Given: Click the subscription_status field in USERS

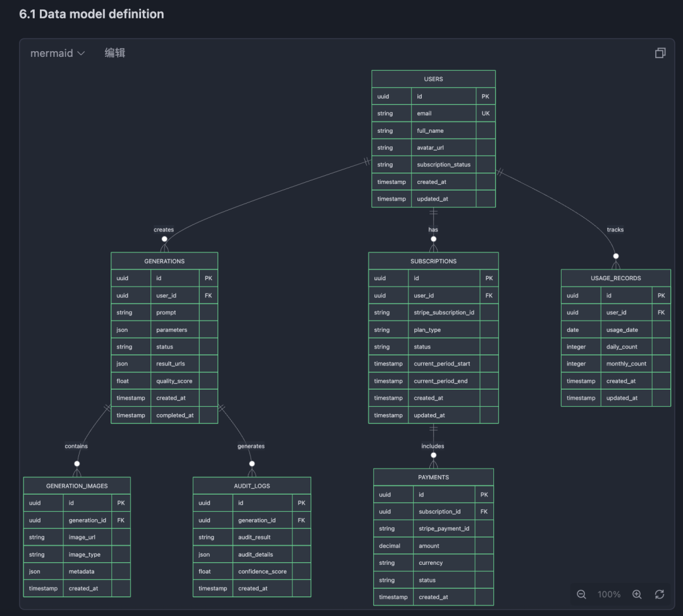Looking at the screenshot, I should pyautogui.click(x=443, y=164).
